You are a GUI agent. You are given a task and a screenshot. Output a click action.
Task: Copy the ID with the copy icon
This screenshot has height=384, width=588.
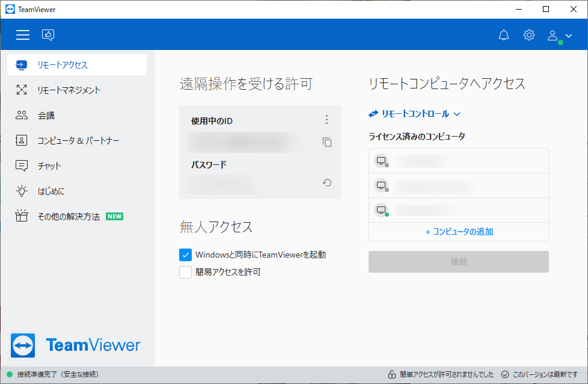[x=327, y=142]
